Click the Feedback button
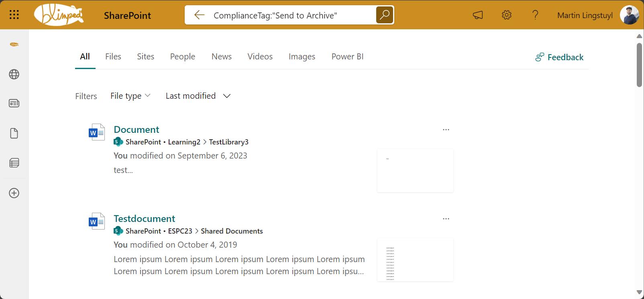The image size is (644, 299). 559,57
